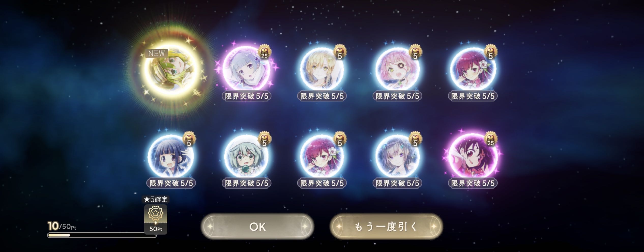644x252 pixels.
Task: Open the mint green-haired character orb
Action: [246, 156]
